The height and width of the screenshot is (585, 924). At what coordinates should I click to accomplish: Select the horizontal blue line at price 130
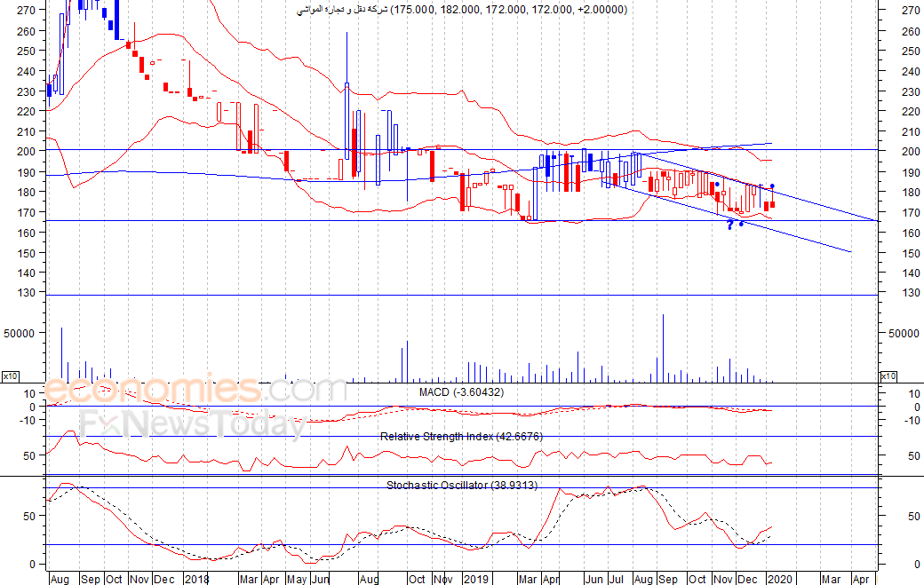point(444,295)
